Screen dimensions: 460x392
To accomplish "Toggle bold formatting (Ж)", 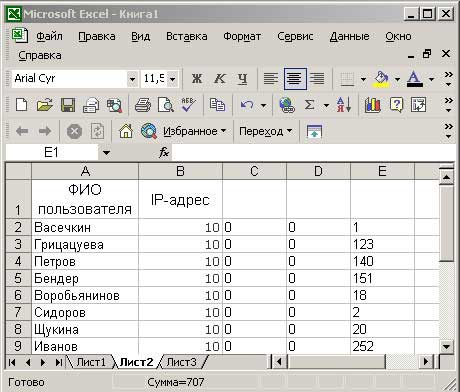I will [x=197, y=79].
